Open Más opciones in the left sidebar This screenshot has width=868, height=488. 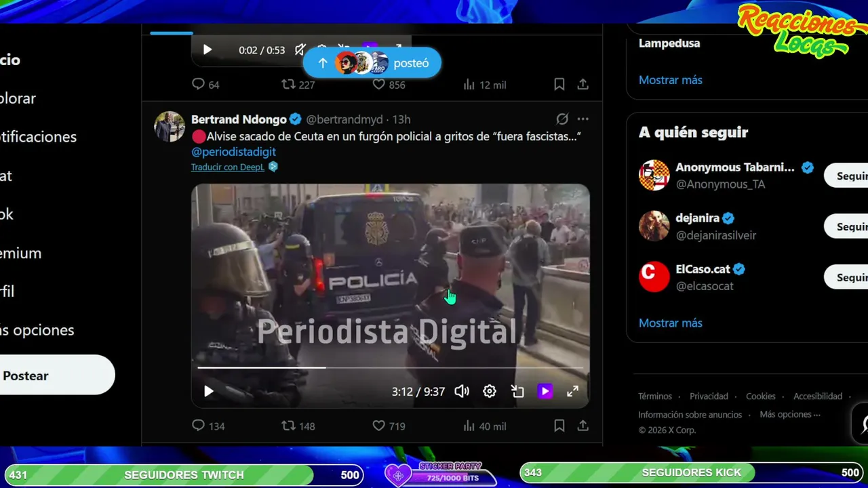point(37,331)
